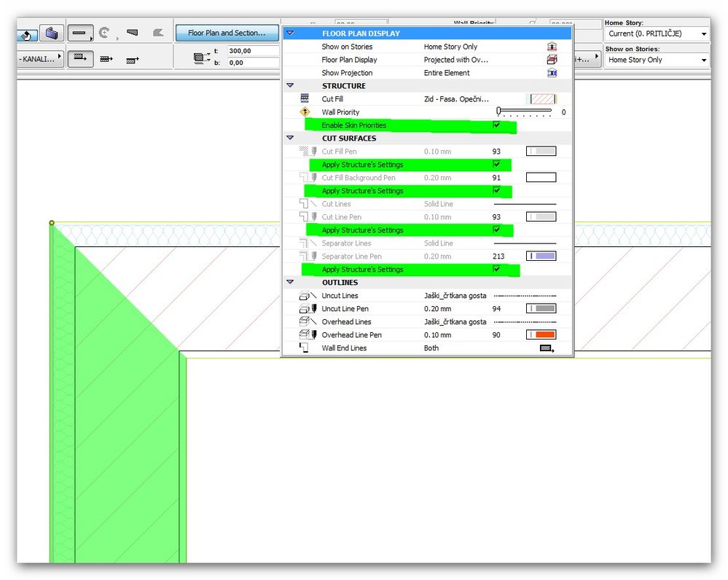Click the curved wall geometry icon

[105, 34]
